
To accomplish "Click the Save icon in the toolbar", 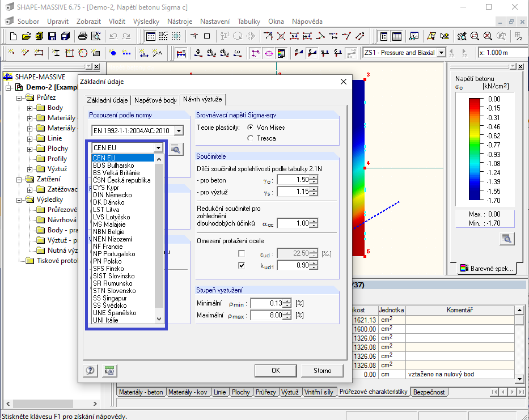I will pos(52,36).
